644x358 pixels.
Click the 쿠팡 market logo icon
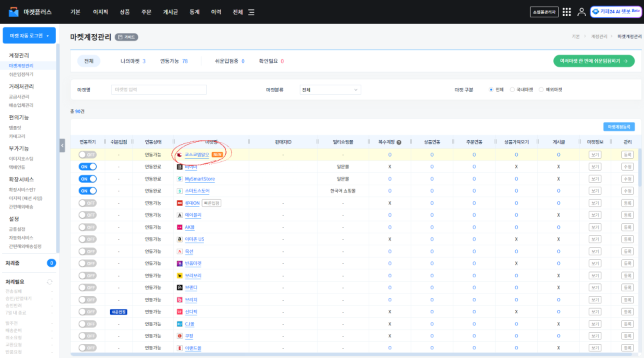click(x=179, y=336)
